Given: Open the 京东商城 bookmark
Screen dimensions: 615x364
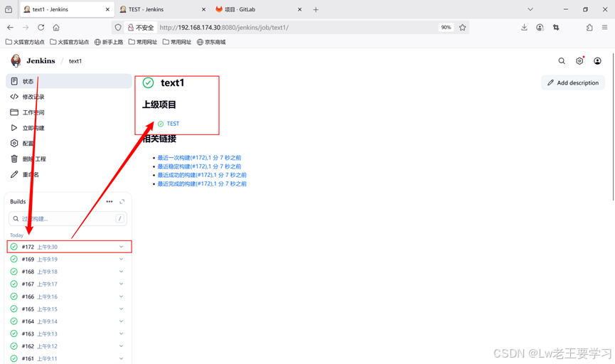Looking at the screenshot, I should 211,42.
